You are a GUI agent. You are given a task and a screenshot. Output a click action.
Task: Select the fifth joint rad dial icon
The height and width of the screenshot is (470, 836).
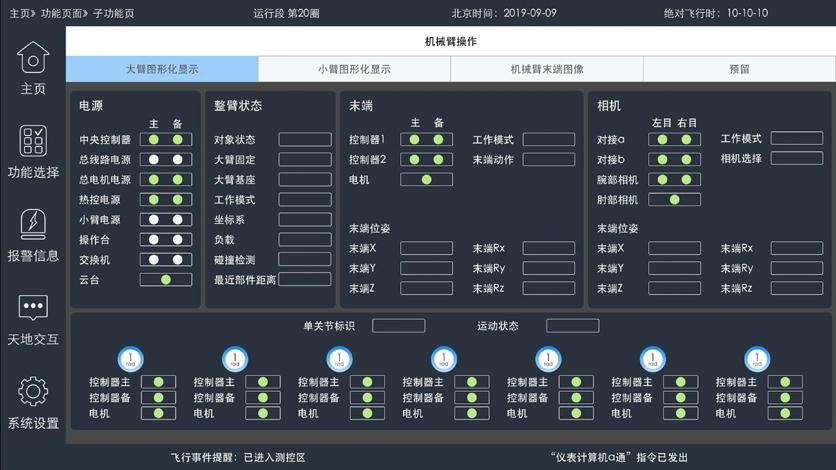tap(548, 359)
